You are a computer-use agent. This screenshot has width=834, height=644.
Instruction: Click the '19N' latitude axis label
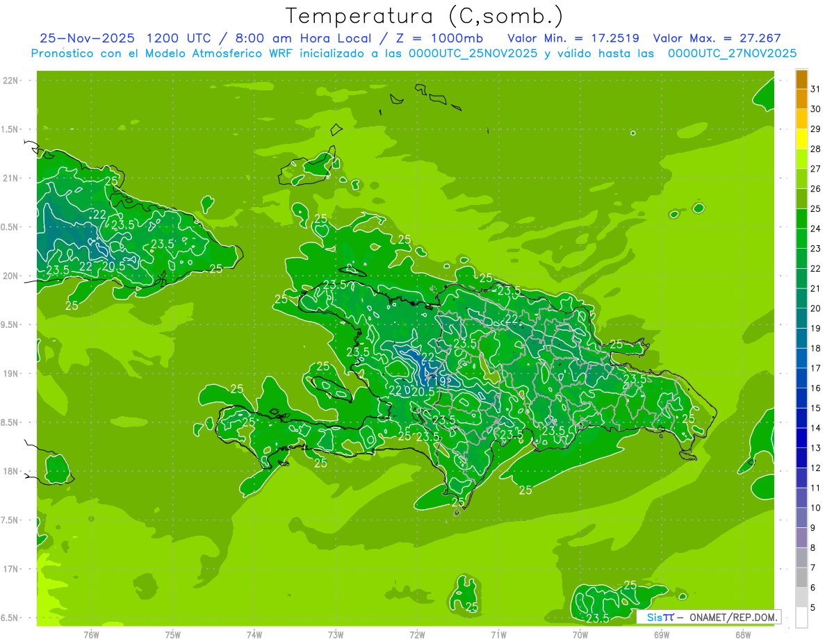click(11, 373)
